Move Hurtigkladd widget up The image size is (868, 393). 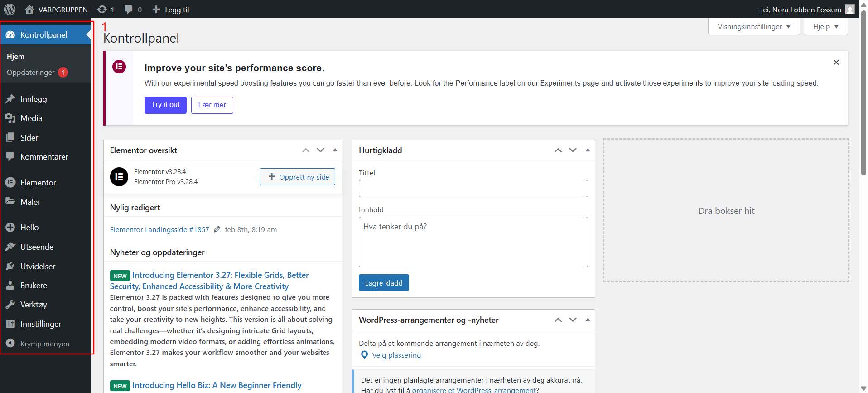tap(558, 150)
